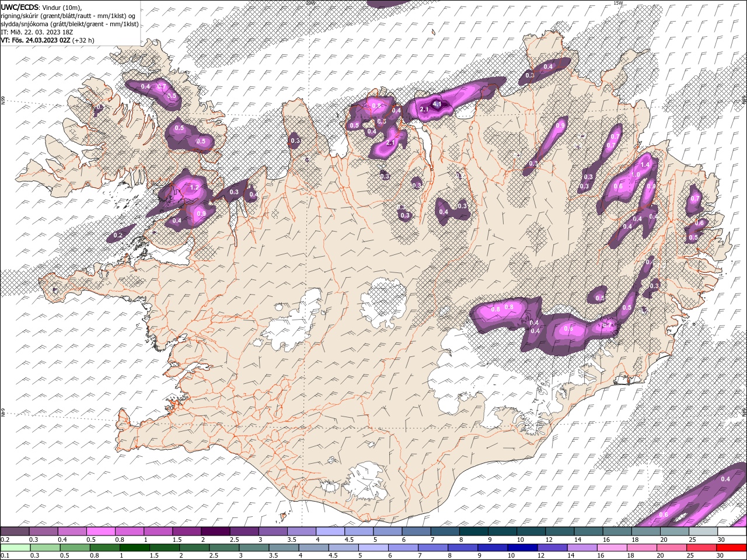
Task: Pick the bright red 30 swatch in bottom legend row
Action: tap(732, 547)
